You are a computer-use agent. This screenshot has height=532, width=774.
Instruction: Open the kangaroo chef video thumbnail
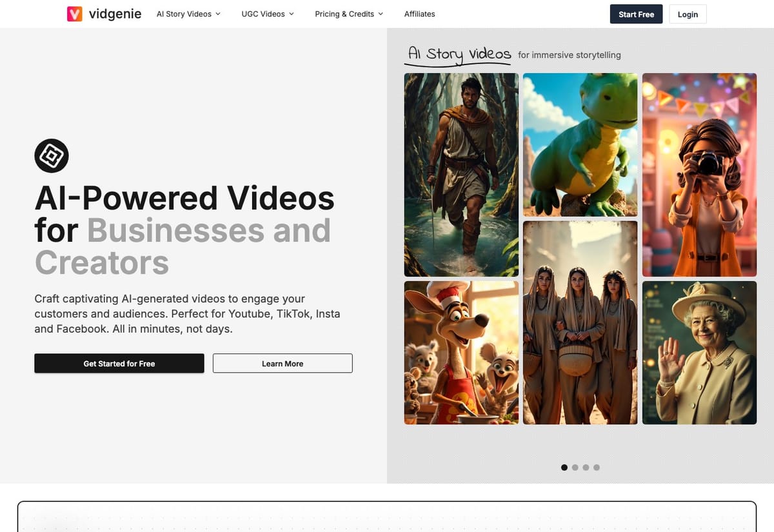461,353
